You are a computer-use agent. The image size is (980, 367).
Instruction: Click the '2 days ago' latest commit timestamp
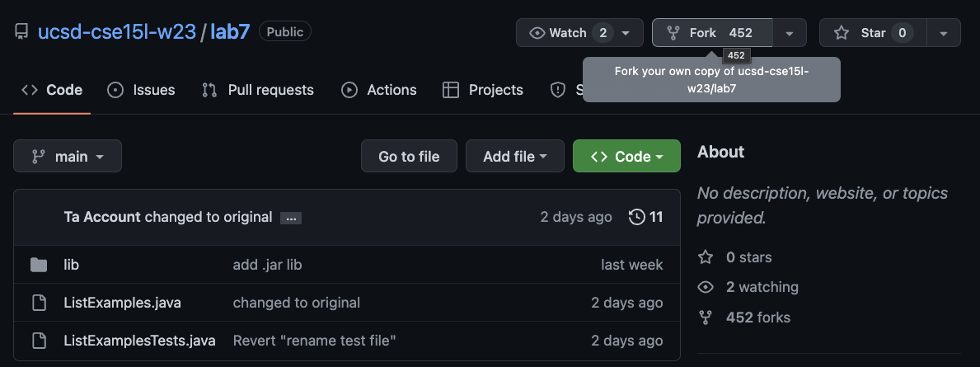click(x=575, y=217)
